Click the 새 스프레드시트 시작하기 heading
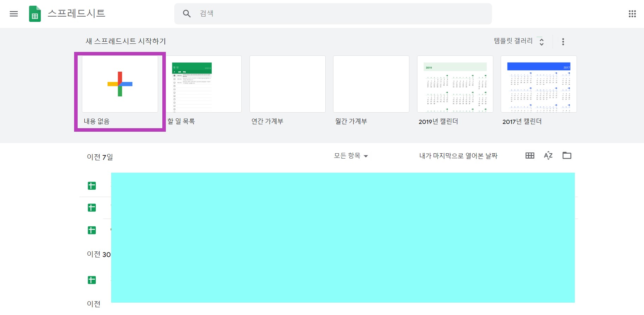This screenshot has width=644, height=315. pos(126,41)
